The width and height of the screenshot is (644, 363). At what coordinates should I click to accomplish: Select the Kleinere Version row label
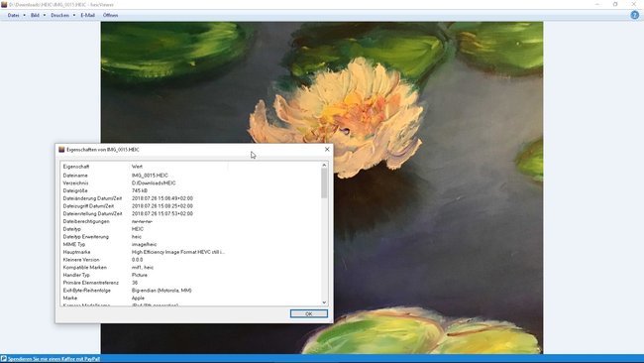click(81, 260)
